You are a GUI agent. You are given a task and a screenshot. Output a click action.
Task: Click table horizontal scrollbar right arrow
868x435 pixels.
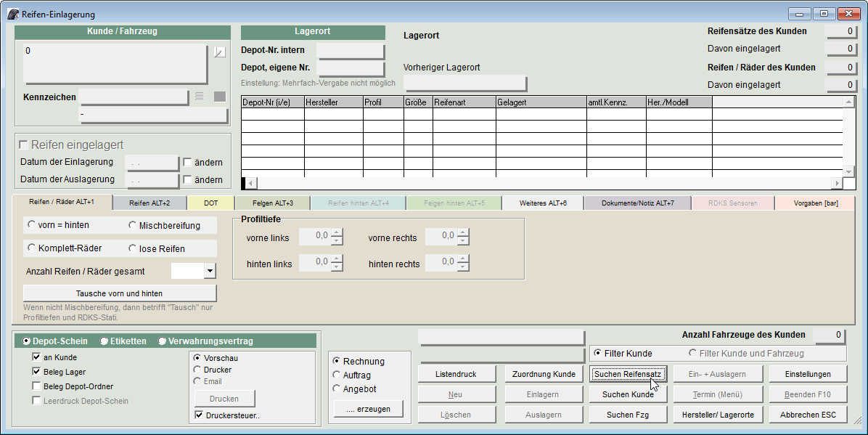click(837, 183)
